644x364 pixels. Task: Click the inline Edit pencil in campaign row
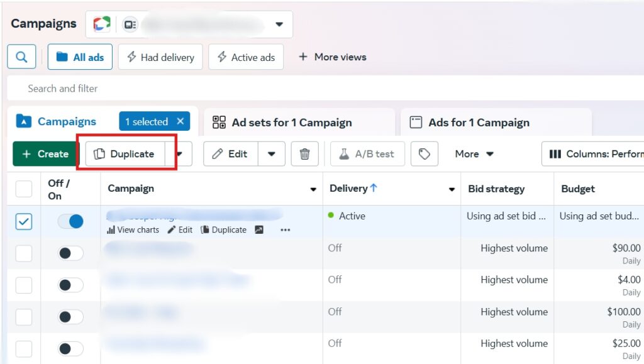(180, 230)
